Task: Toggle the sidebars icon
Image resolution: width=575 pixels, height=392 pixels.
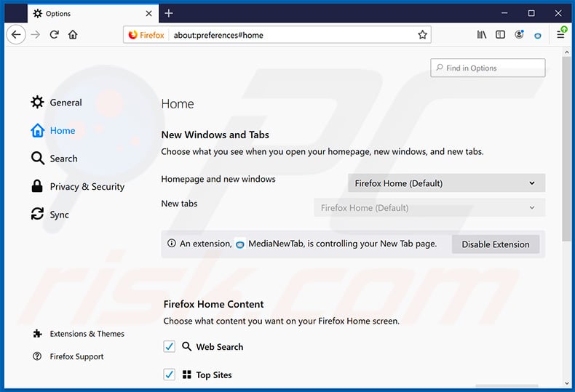Action: pos(500,34)
